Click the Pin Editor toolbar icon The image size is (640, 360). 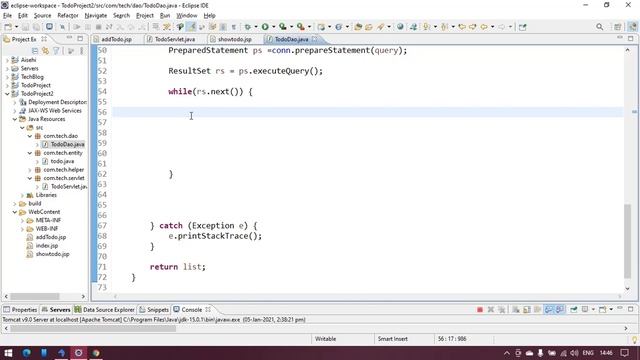[522, 27]
